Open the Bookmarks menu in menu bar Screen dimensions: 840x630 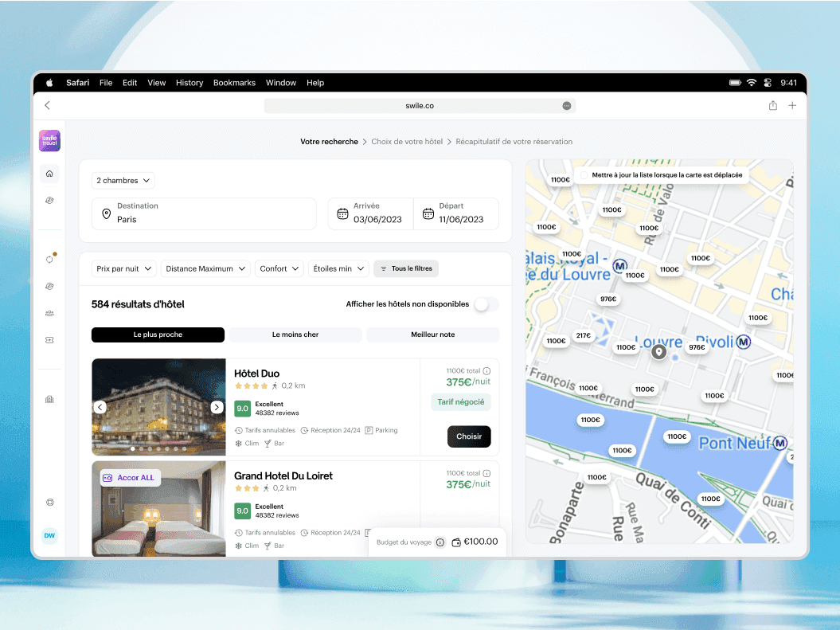[234, 83]
